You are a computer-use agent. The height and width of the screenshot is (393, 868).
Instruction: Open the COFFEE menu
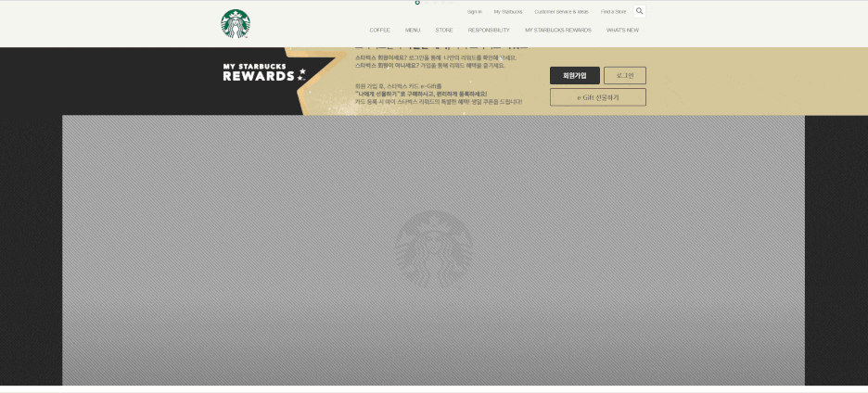pyautogui.click(x=380, y=31)
